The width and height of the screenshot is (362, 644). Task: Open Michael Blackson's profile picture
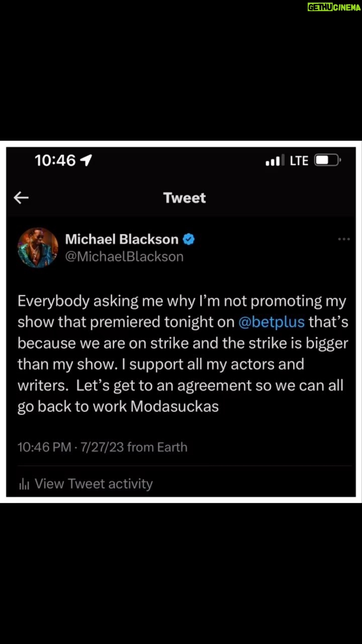(38, 248)
